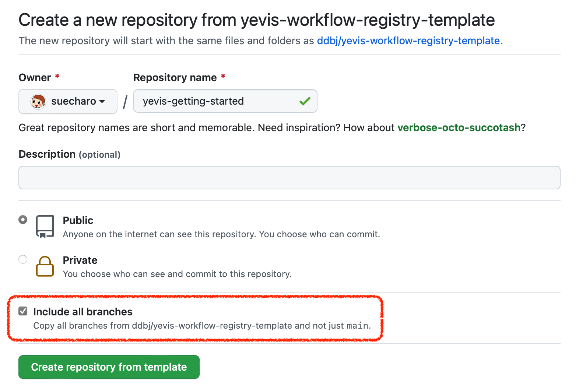Click Create repository from template button
The image size is (579, 392).
109,367
